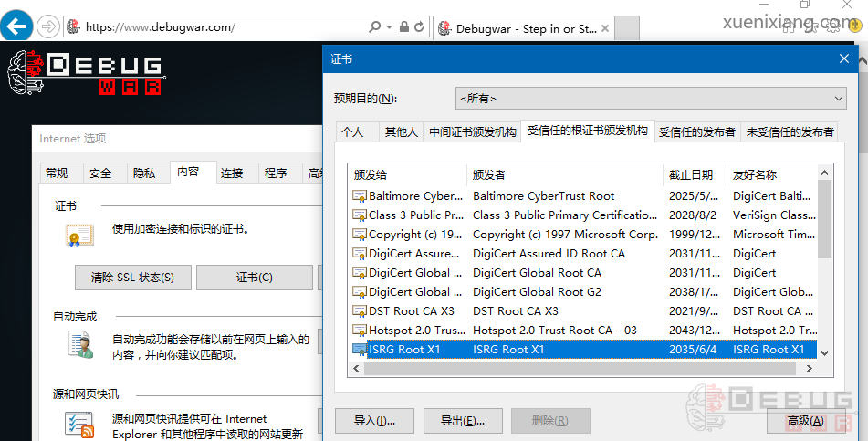Select 'Baltimore CyberTrust Root' issuer cell
The image size is (868, 441).
tap(544, 196)
